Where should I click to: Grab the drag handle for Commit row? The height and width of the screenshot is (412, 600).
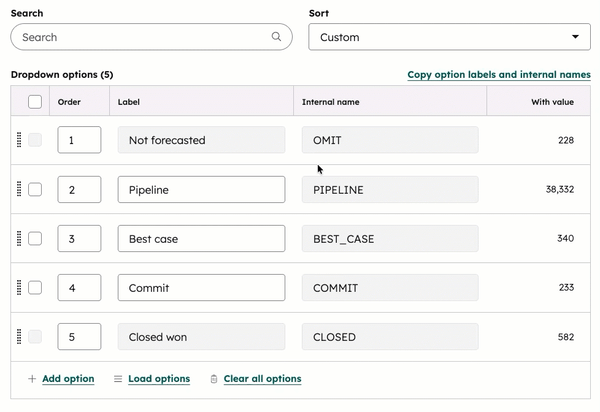(x=19, y=287)
